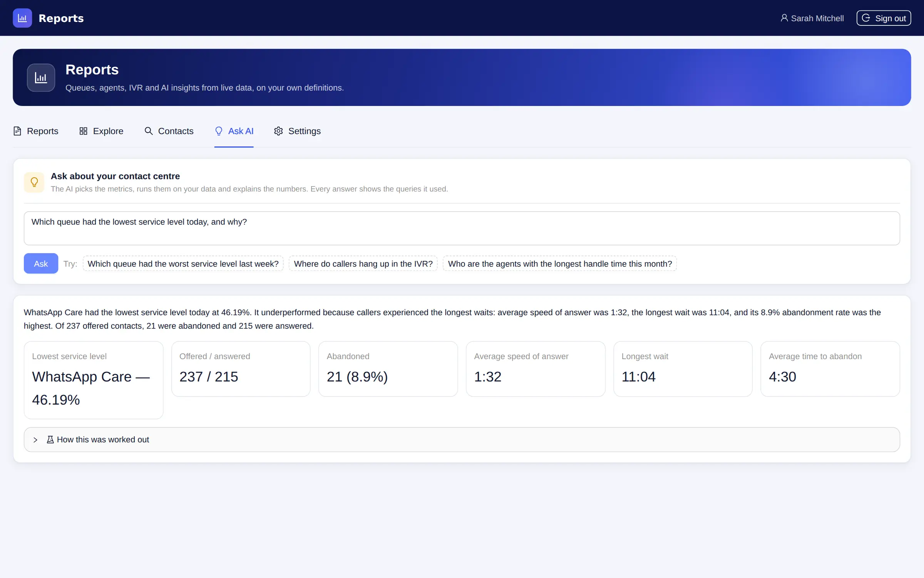Click the '4:30' average time to abandon value
The width and height of the screenshot is (924, 578).
click(782, 377)
